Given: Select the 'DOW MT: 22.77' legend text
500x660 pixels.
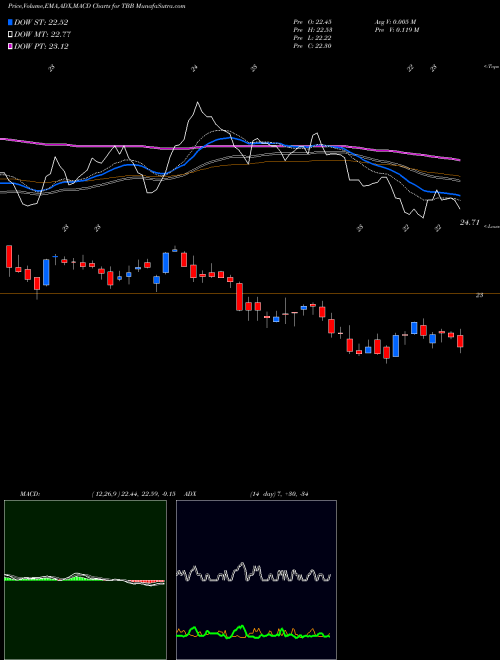Looking at the screenshot, I should [43, 35].
